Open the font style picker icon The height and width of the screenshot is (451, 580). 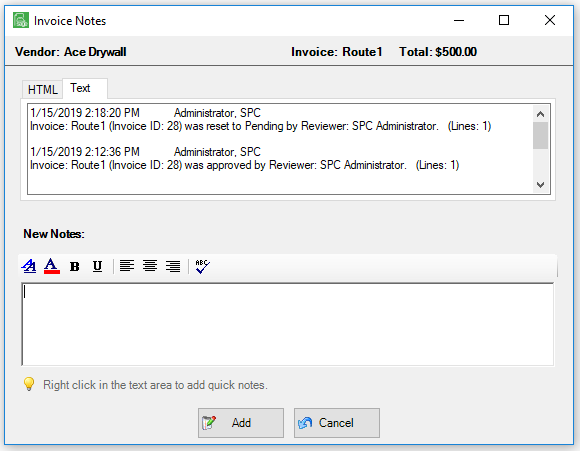29,266
